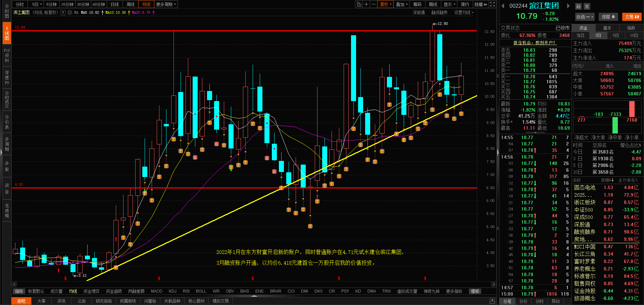Image resolution: width=644 pixels, height=305 pixels.
Task: Open the 分价表 sidebar item
Action: pyautogui.click(x=7, y=122)
